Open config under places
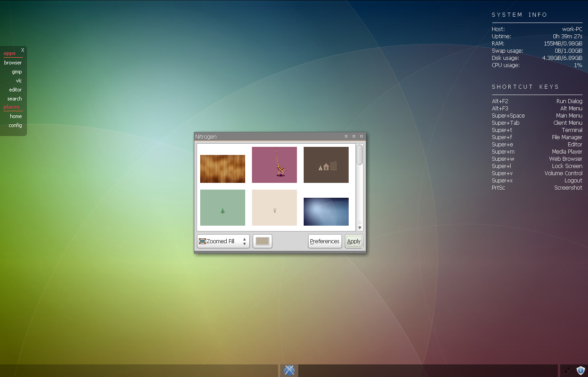The image size is (588, 377). coord(15,125)
